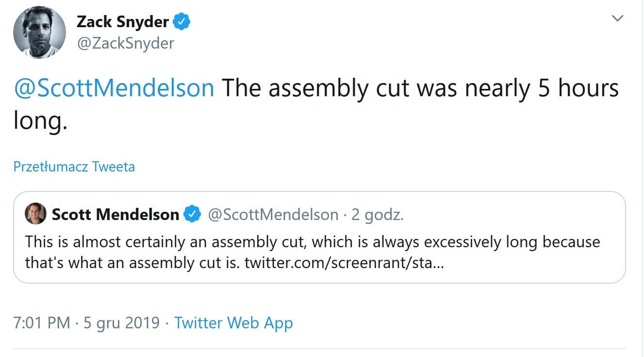Click Scott Mendelson's small avatar in quoted tweet
Screen dimensions: 644x357
[x=35, y=214]
